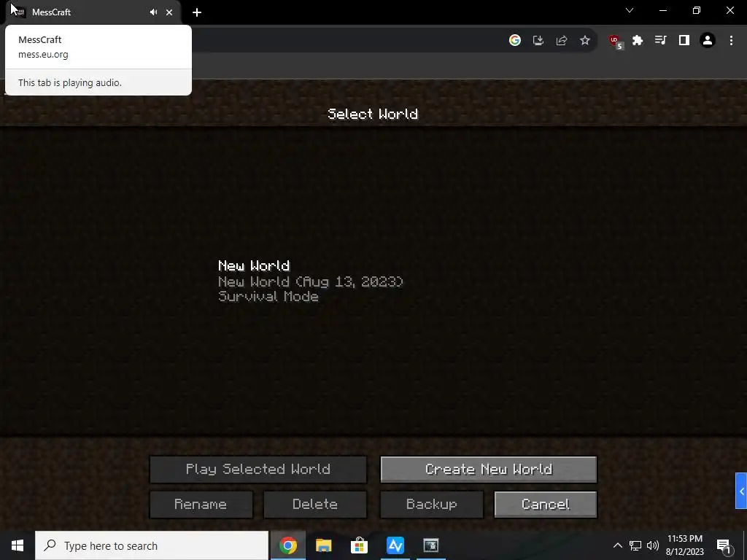Open a new browser tab

197,12
